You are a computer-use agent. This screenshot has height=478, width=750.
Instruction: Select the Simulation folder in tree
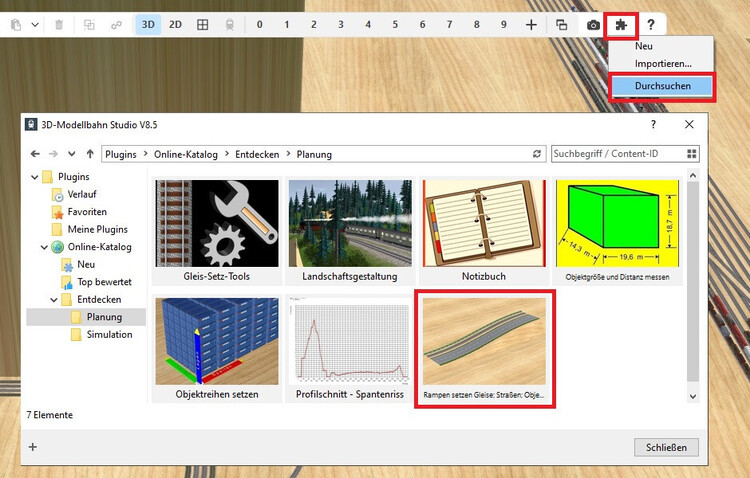tap(109, 334)
